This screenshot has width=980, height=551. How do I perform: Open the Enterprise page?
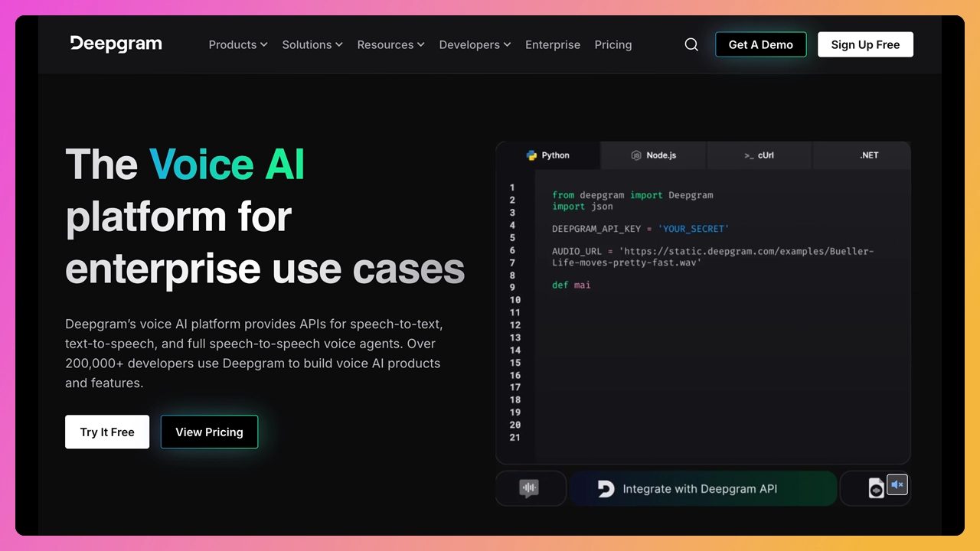(553, 44)
